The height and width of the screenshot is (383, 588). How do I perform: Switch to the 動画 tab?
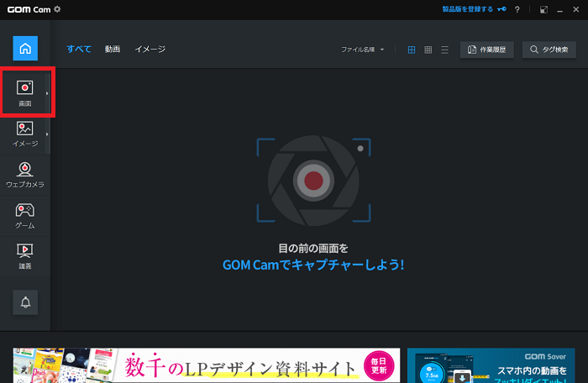pyautogui.click(x=112, y=50)
